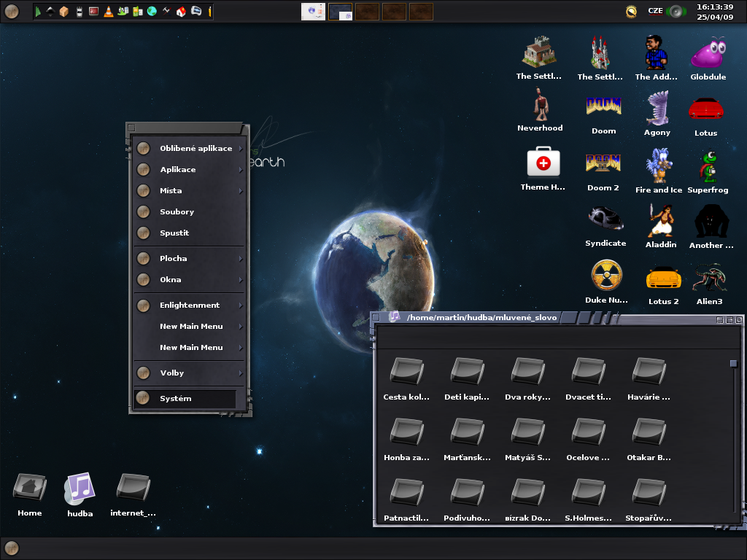Expand the Aplikace submenu
Image resolution: width=747 pixels, height=560 pixels.
pos(178,170)
